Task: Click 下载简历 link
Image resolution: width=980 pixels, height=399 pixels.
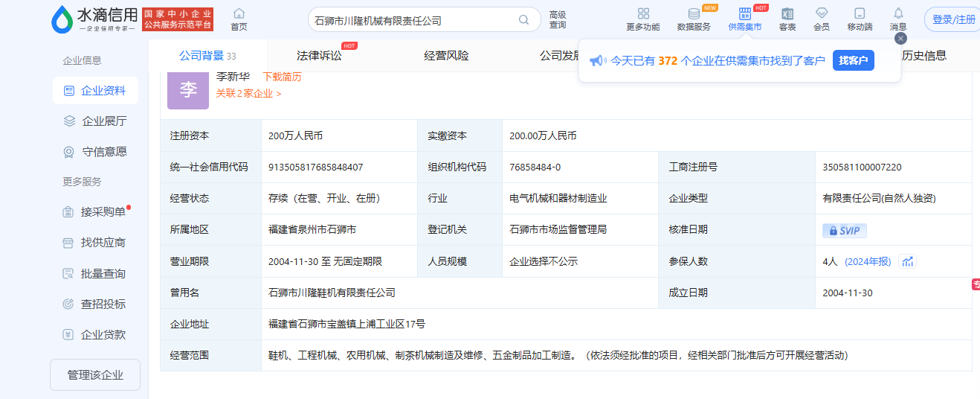Action: click(282, 77)
